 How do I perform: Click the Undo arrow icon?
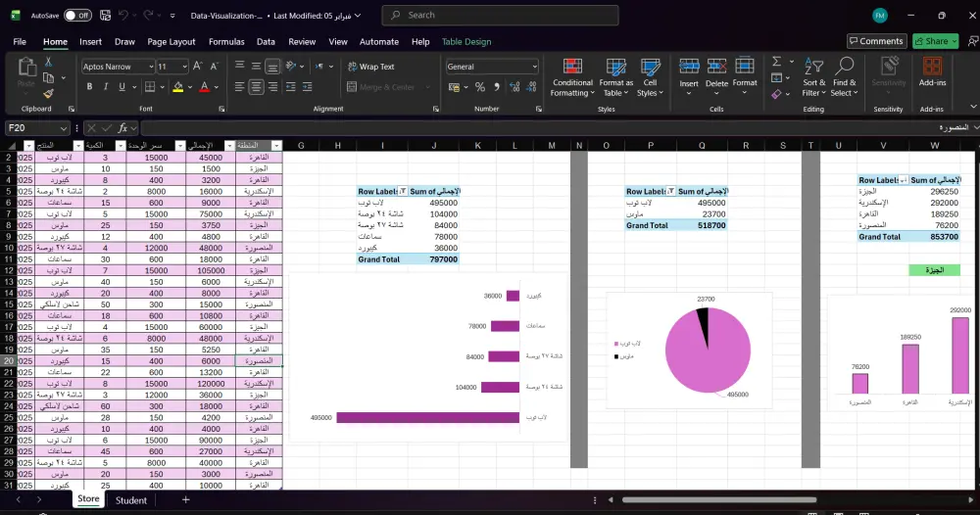coord(123,15)
